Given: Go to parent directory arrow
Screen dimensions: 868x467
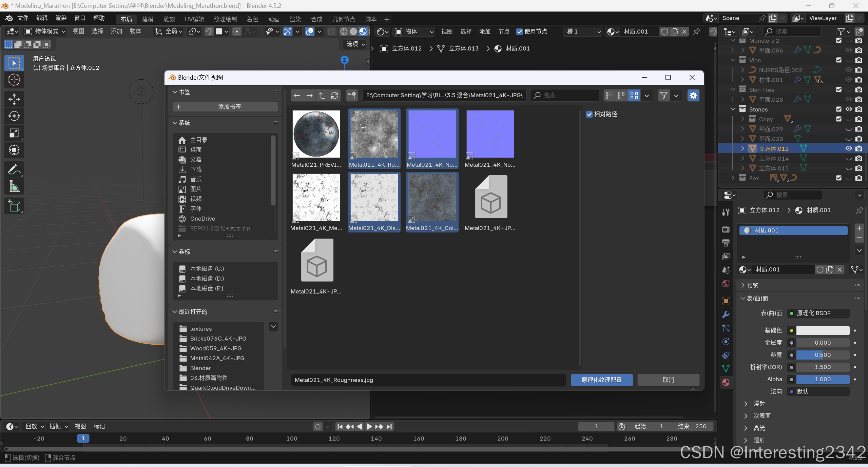Looking at the screenshot, I should pyautogui.click(x=322, y=96).
